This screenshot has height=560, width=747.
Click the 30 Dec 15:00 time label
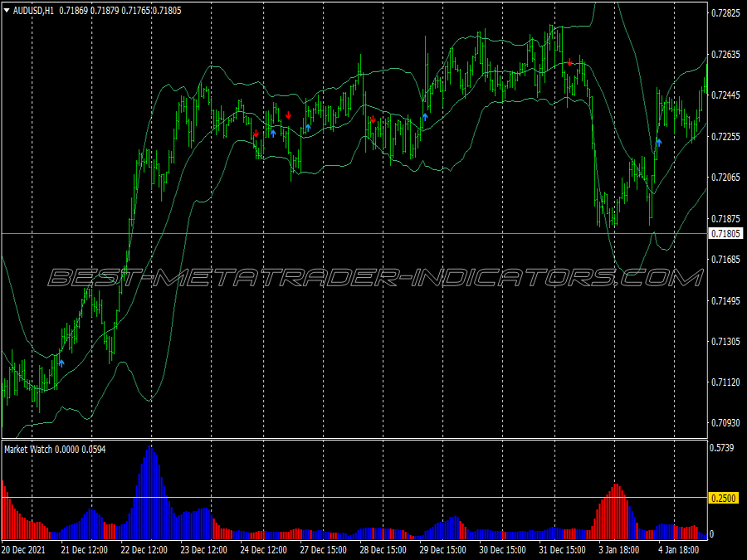coord(502,550)
